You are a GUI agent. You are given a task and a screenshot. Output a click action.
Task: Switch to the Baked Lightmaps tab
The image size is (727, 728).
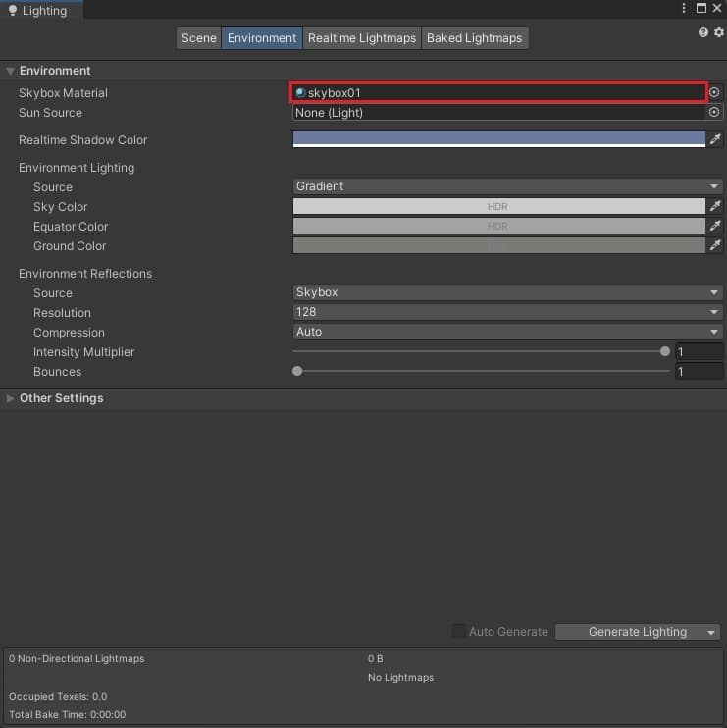474,38
